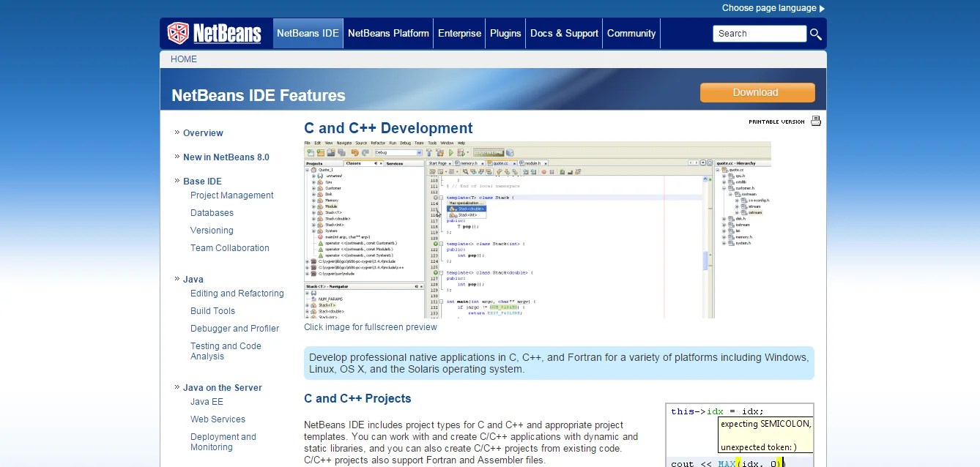Switch to the Services tab in the IDE screenshot
The image size is (980, 467).
pyautogui.click(x=394, y=162)
